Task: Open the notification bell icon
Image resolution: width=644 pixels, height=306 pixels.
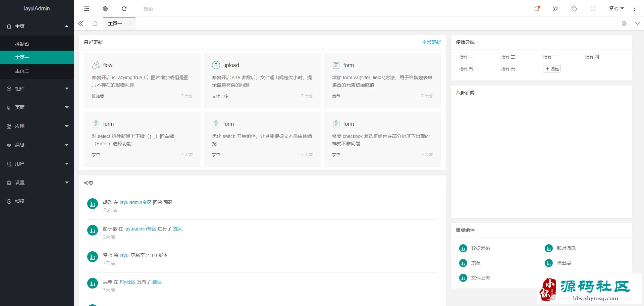Action: coord(537,9)
